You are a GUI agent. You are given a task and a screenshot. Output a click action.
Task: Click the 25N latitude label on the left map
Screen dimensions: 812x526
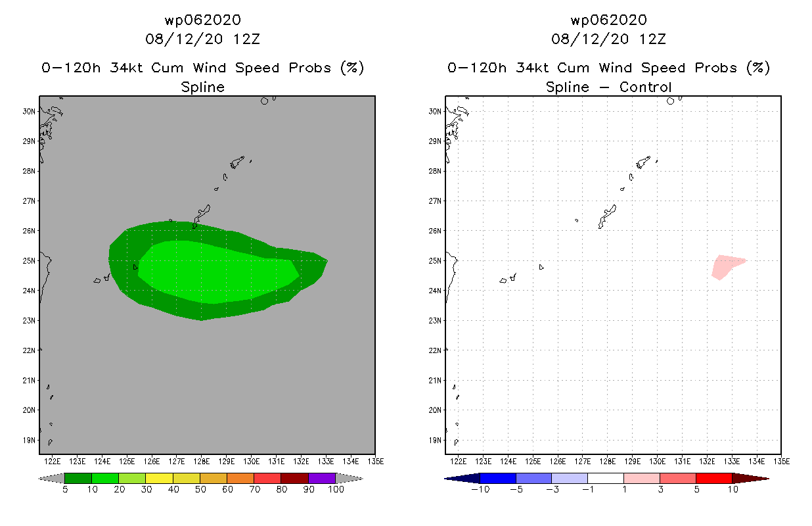click(29, 260)
